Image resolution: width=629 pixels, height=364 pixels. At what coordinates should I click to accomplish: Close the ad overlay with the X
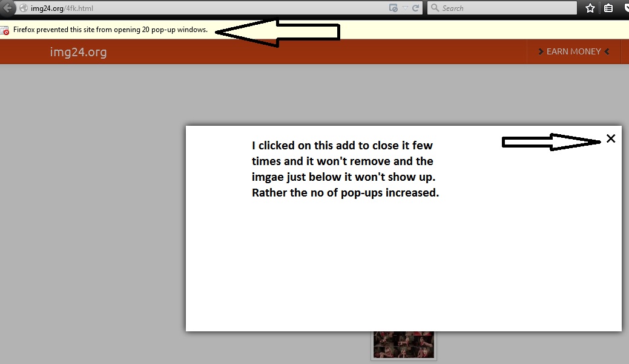[x=611, y=138]
